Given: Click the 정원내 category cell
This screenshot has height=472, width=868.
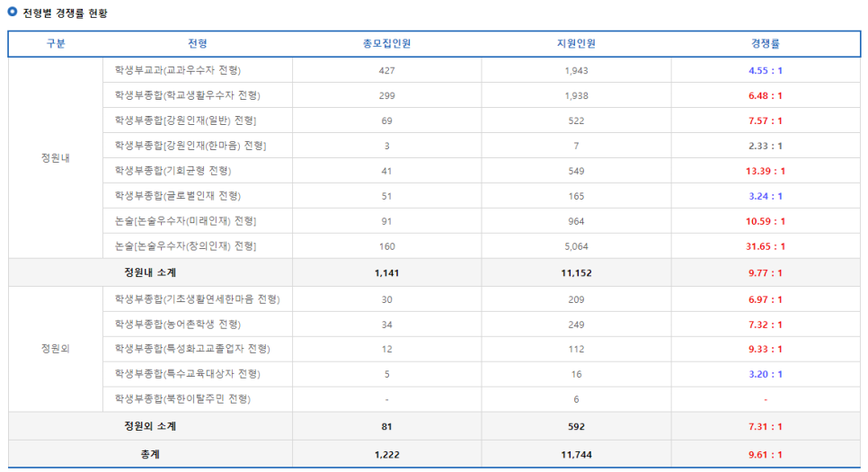Looking at the screenshot, I should click(56, 158).
